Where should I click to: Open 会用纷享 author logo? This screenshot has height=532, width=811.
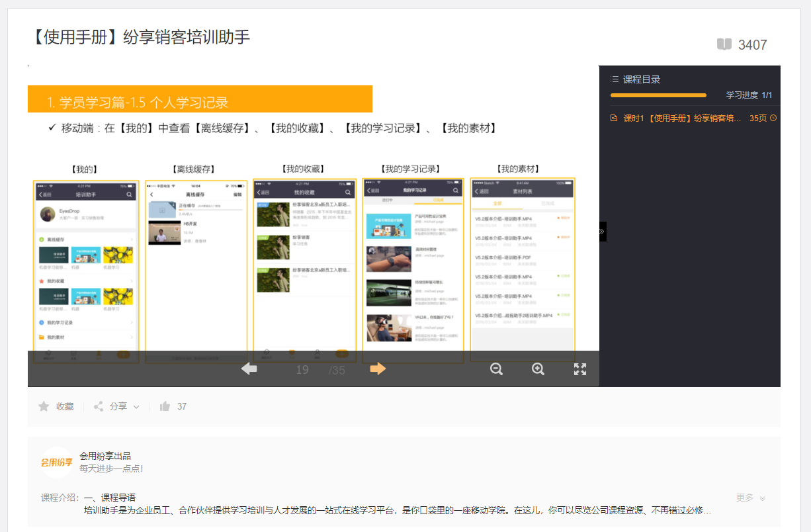(57, 463)
